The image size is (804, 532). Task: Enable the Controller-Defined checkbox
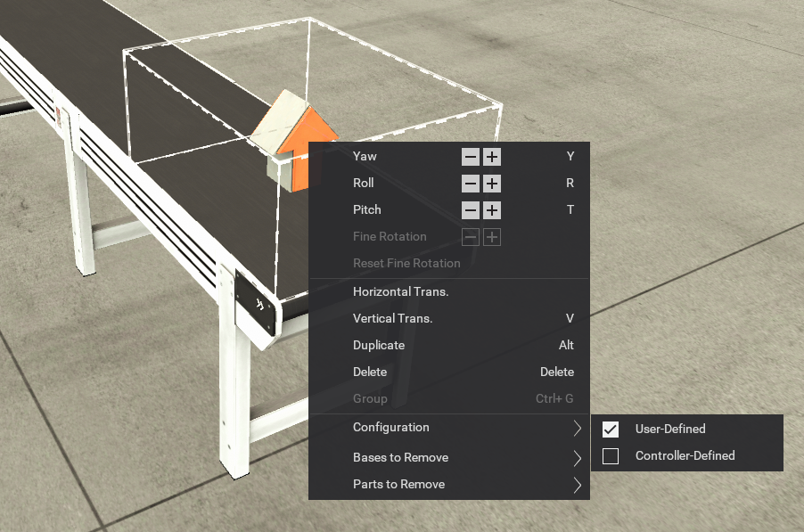coord(611,455)
